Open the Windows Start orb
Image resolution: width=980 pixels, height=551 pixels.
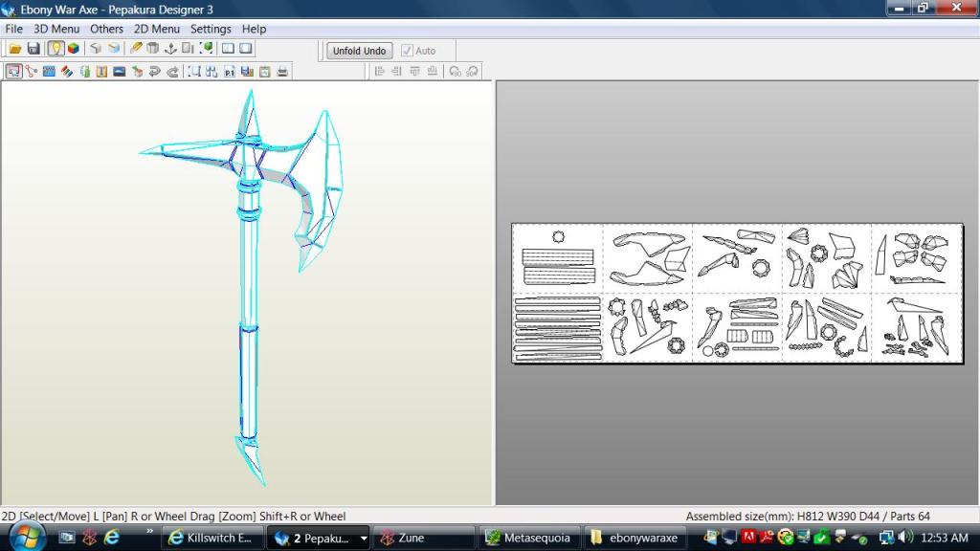(26, 537)
